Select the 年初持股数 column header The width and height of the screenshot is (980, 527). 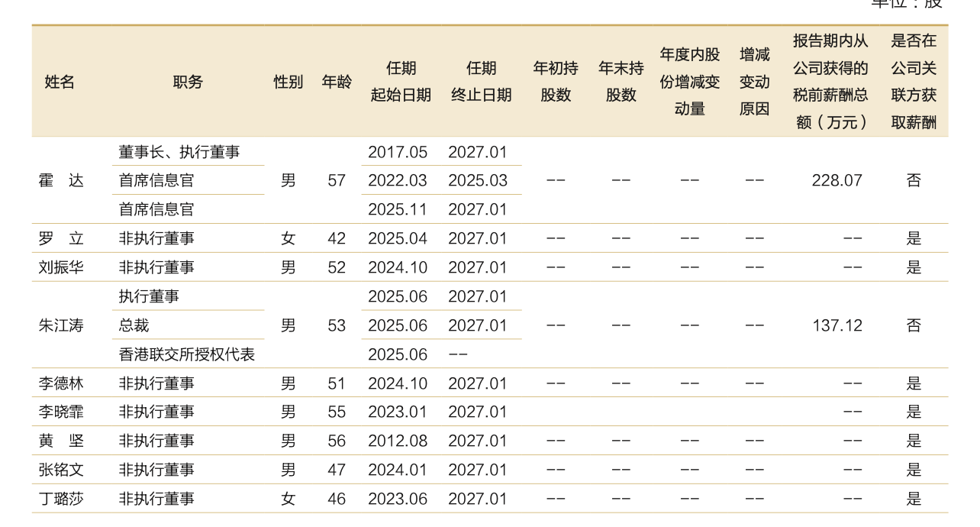coord(556,82)
